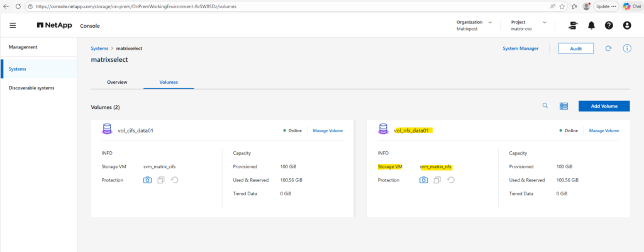Click the snapshot camera icon for vol_cifs_data01
The image size is (644, 252).
pyautogui.click(x=147, y=180)
